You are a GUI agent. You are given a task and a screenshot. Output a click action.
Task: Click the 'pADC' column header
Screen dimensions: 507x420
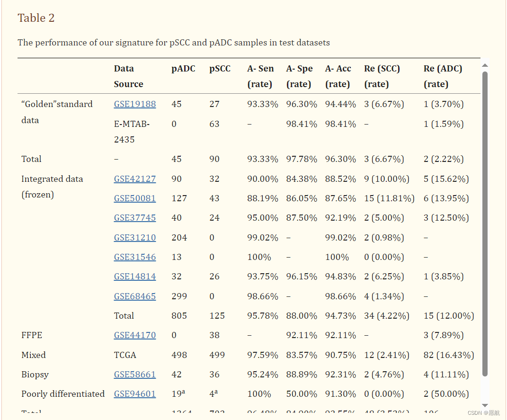(183, 69)
